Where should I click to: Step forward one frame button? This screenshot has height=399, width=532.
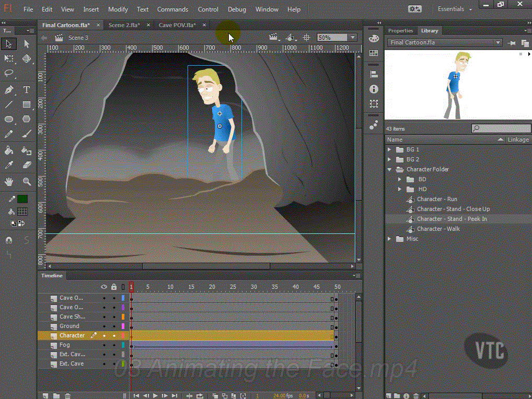165,396
